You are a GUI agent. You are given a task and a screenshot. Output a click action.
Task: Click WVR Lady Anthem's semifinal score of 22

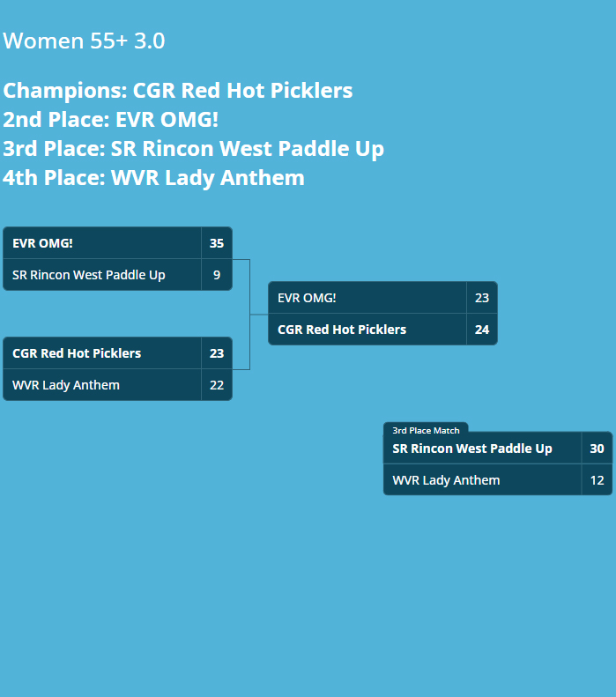point(217,385)
